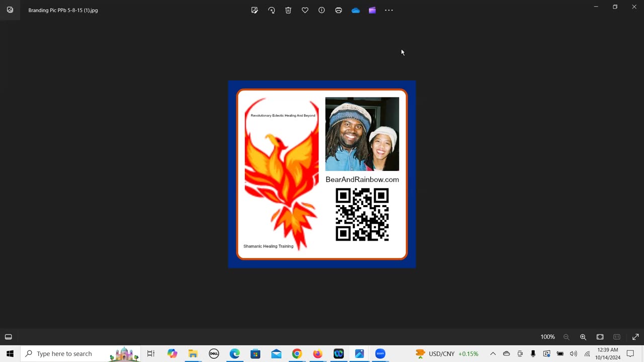Mark the photo as favorite (heart icon)
Viewport: 644px width, 362px height.
coord(305,10)
